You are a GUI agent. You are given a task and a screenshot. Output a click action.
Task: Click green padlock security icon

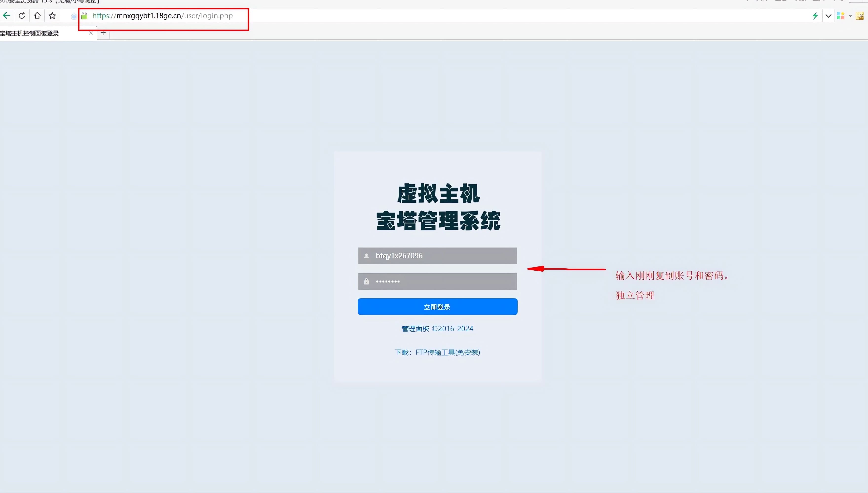click(84, 16)
